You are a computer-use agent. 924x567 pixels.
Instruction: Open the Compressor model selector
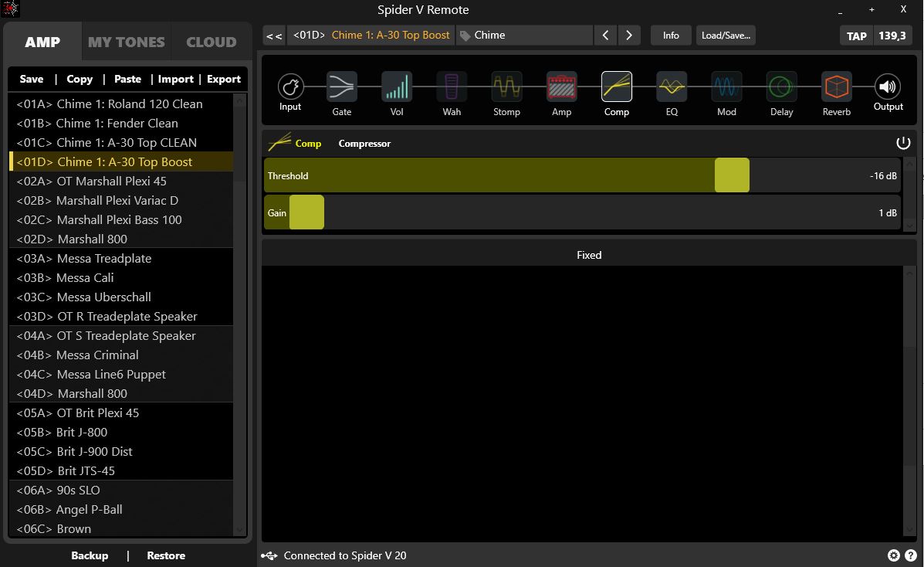(364, 144)
